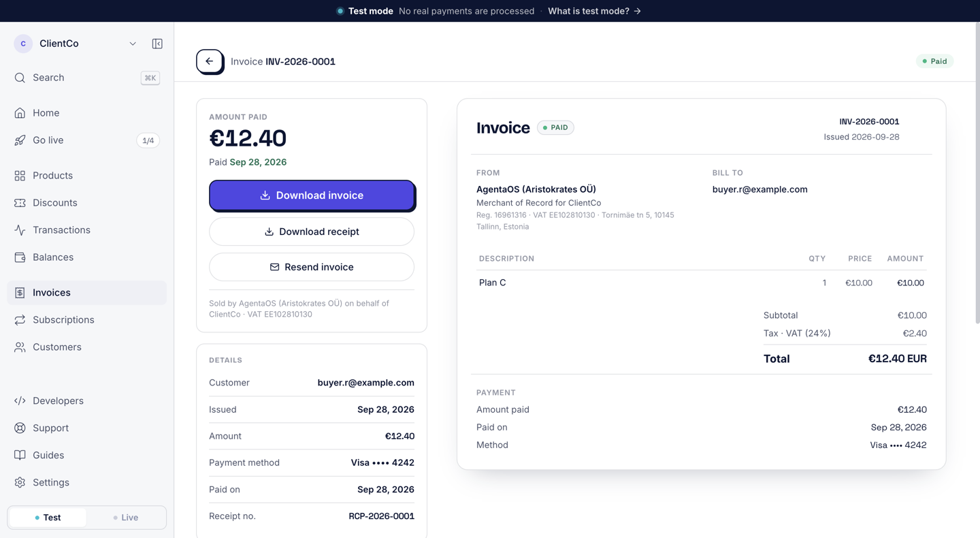Click the Plan C line item
The height and width of the screenshot is (538, 980).
click(701, 283)
